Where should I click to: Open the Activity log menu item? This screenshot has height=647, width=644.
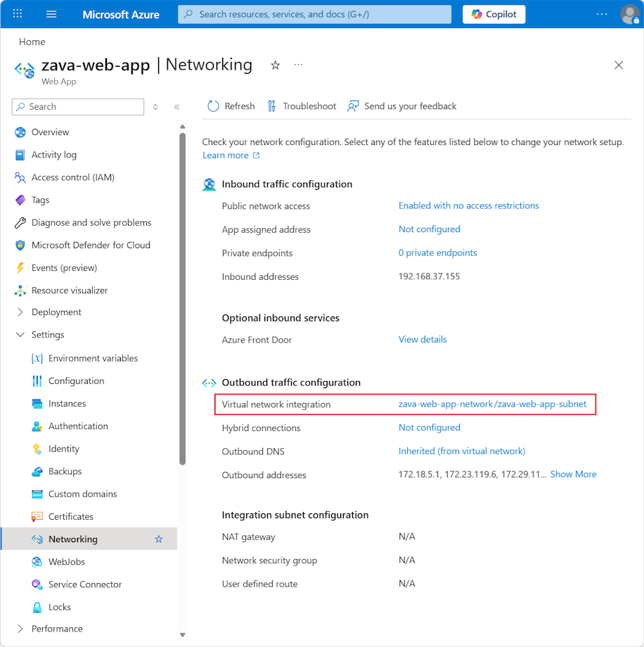point(54,155)
